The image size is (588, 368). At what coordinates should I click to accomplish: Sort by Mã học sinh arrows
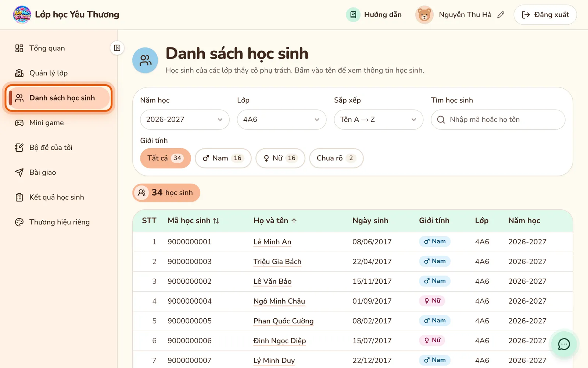coord(216,221)
